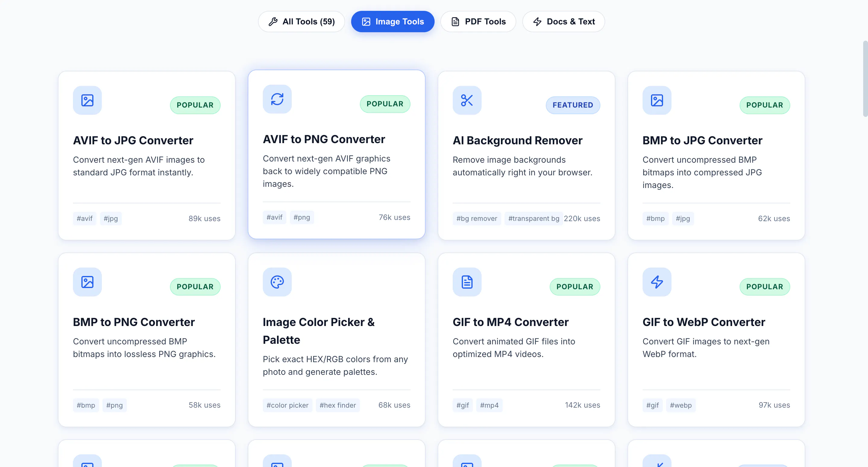The width and height of the screenshot is (868, 467).
Task: Click the AVIF to PNG Converter refresh icon
Action: 277,99
